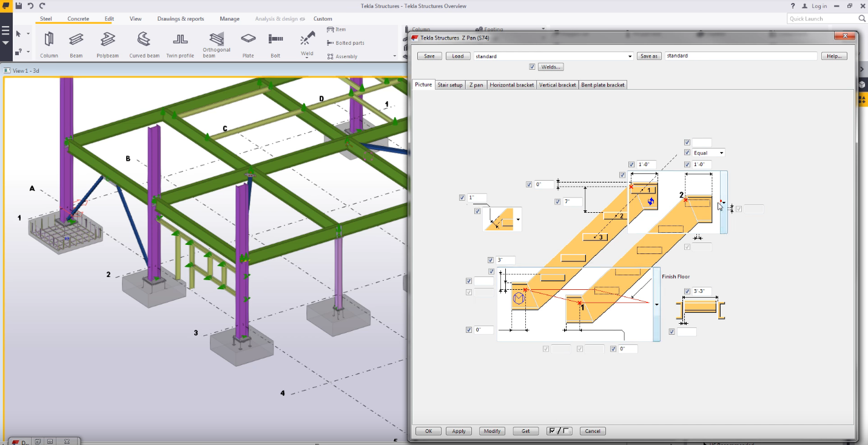The height and width of the screenshot is (445, 868).
Task: Open the Drawings & reports ribbon tab
Action: [x=180, y=19]
